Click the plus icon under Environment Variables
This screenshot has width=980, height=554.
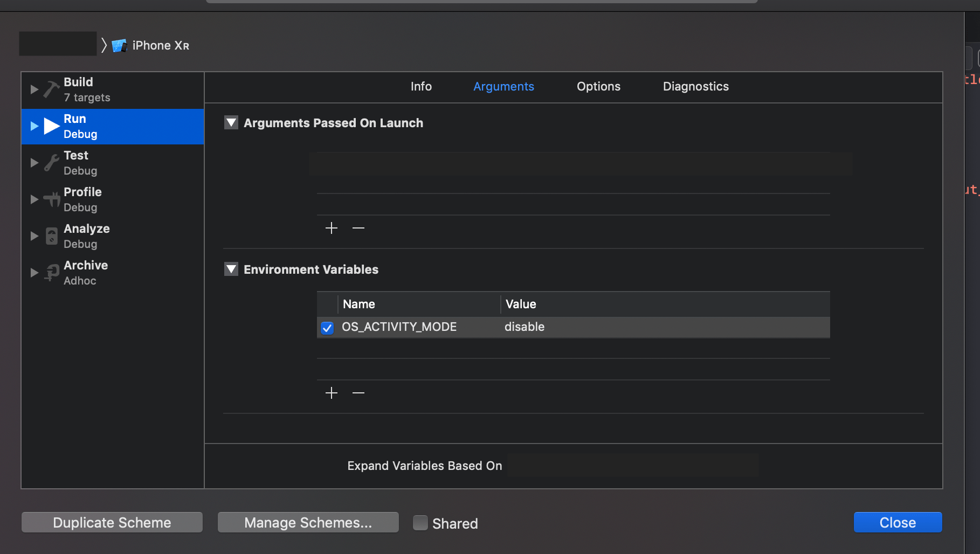tap(331, 392)
